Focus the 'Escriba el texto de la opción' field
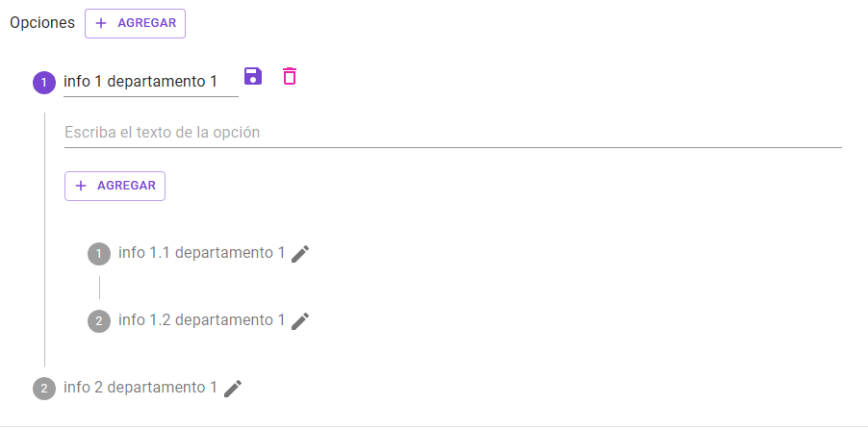868x430 pixels. (453, 133)
